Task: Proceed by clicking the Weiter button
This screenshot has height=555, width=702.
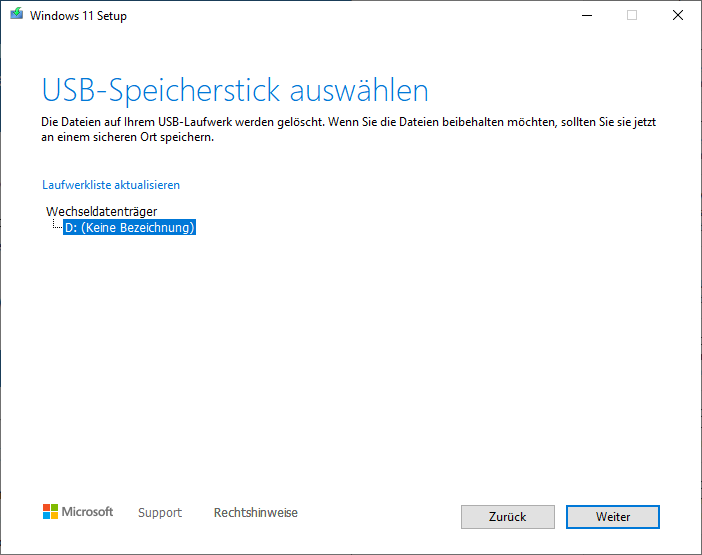Action: 612,516
